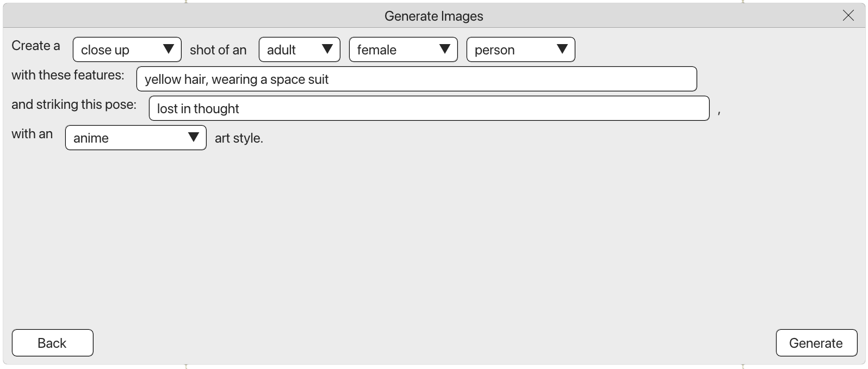Click the Generate button

click(x=816, y=343)
